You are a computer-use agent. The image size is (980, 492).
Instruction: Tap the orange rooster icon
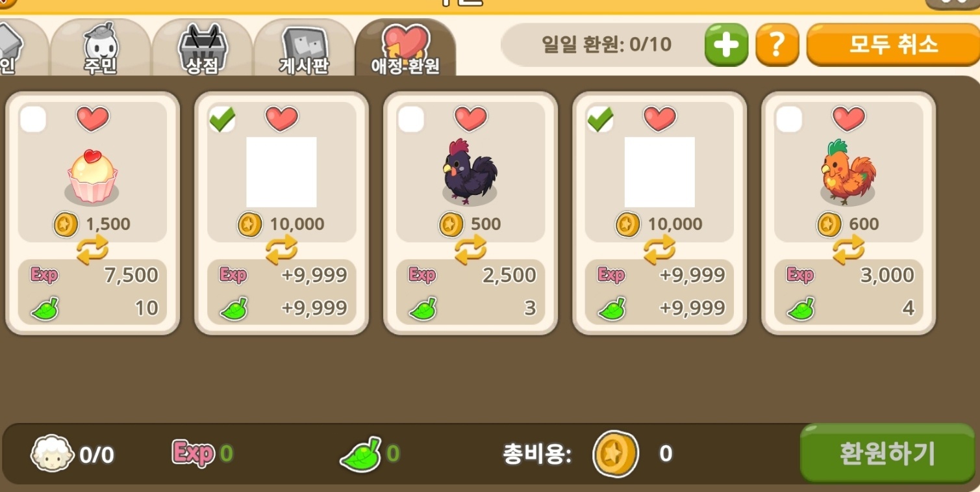[x=848, y=172]
